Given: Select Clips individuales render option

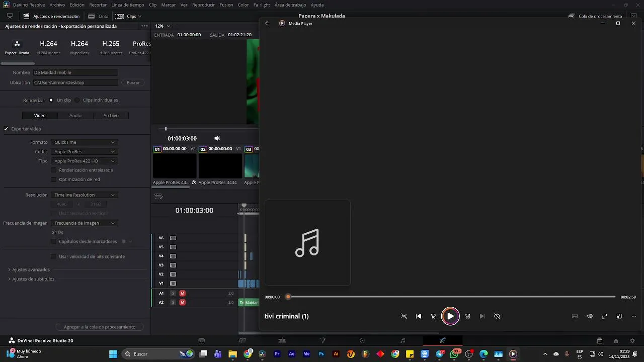Looking at the screenshot, I should coord(77,100).
